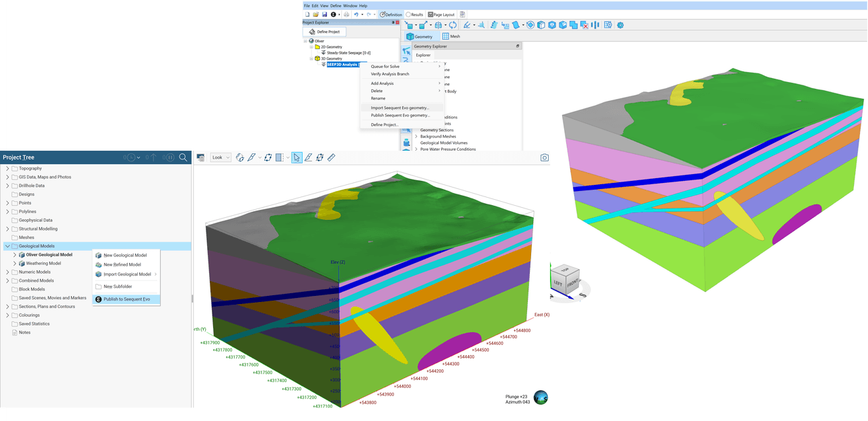Collapse the Geological Models folder

point(7,246)
